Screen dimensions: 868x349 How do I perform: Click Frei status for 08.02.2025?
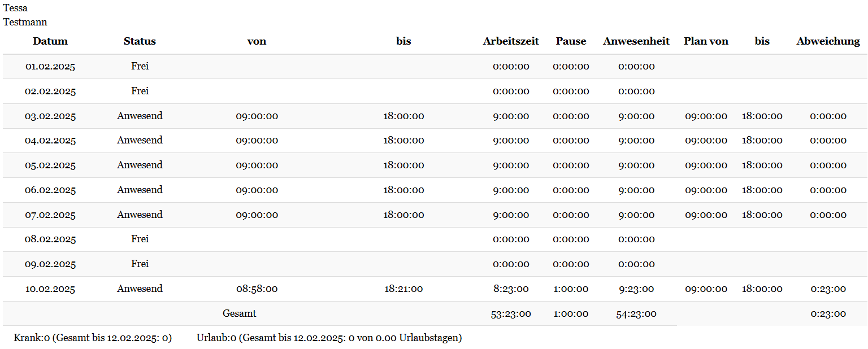pyautogui.click(x=140, y=239)
